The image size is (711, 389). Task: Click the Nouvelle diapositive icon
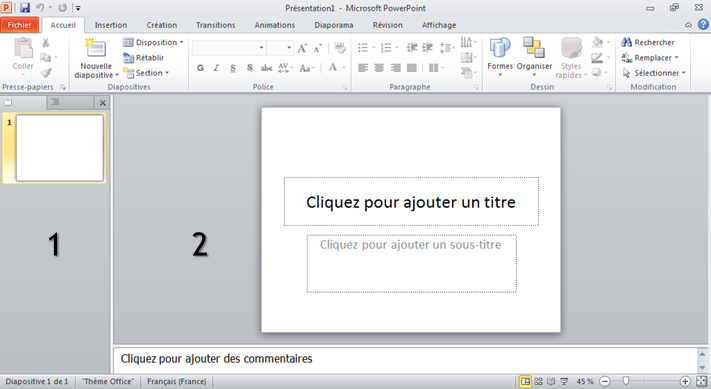pos(96,49)
